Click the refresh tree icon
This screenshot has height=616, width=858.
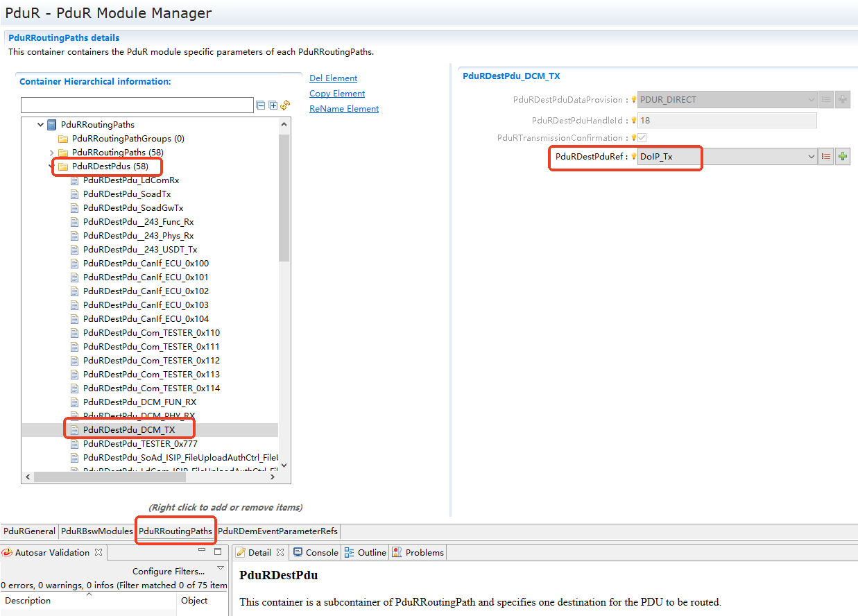point(284,105)
